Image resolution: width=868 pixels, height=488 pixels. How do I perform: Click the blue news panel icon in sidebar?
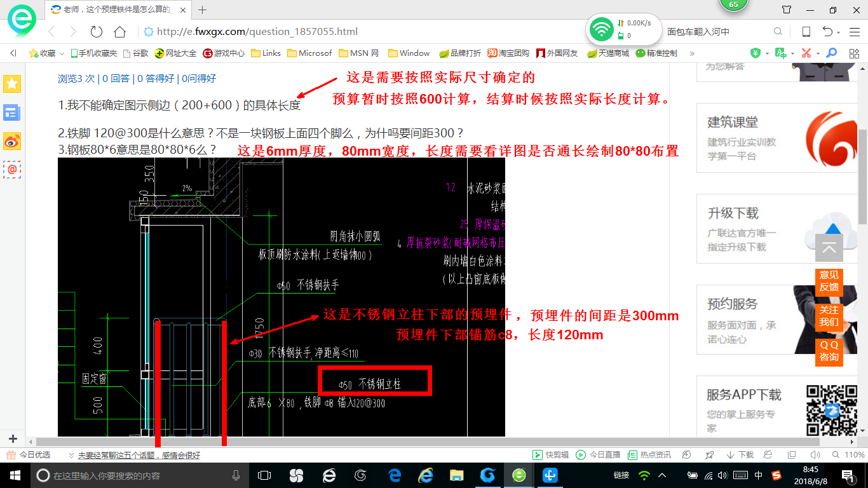12,113
